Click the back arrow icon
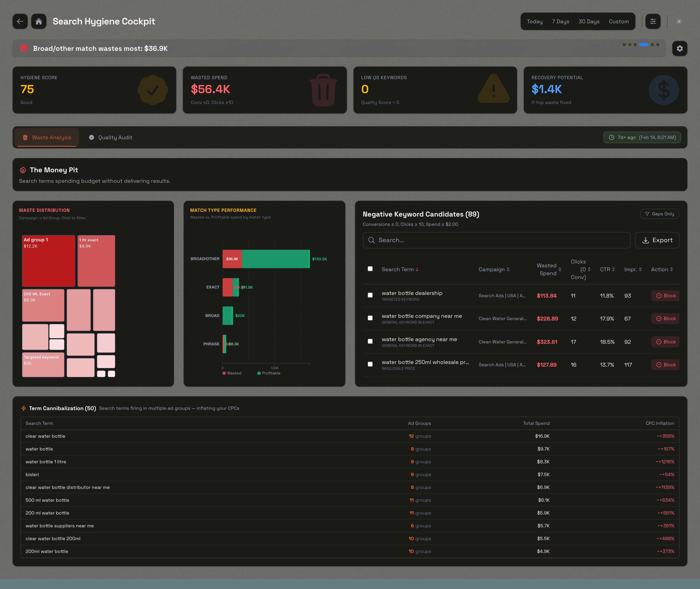The width and height of the screenshot is (700, 589). 20,21
